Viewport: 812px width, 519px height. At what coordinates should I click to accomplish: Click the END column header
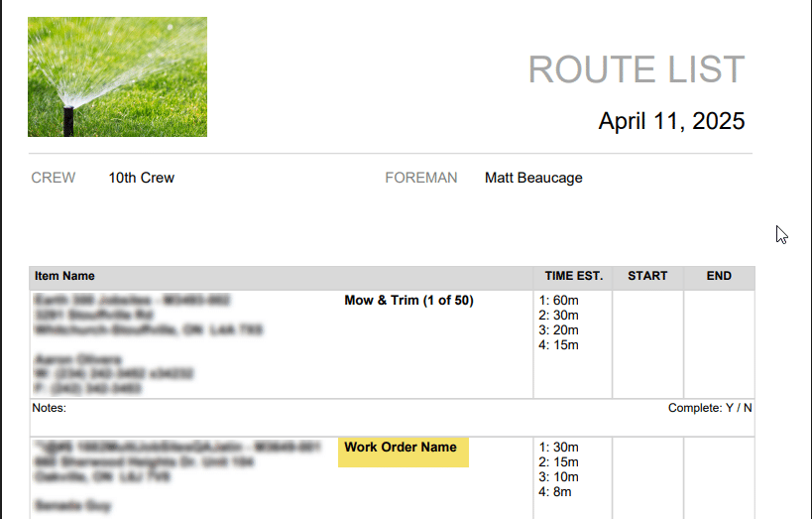pos(719,276)
